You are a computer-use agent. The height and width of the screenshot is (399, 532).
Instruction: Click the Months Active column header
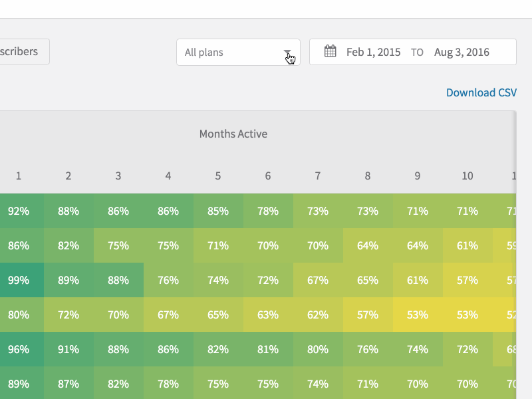pyautogui.click(x=233, y=134)
